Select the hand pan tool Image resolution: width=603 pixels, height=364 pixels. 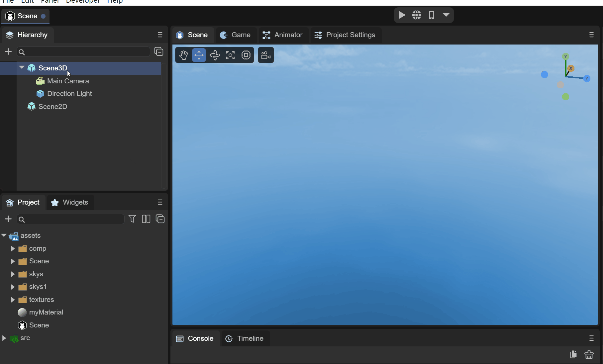pos(183,55)
